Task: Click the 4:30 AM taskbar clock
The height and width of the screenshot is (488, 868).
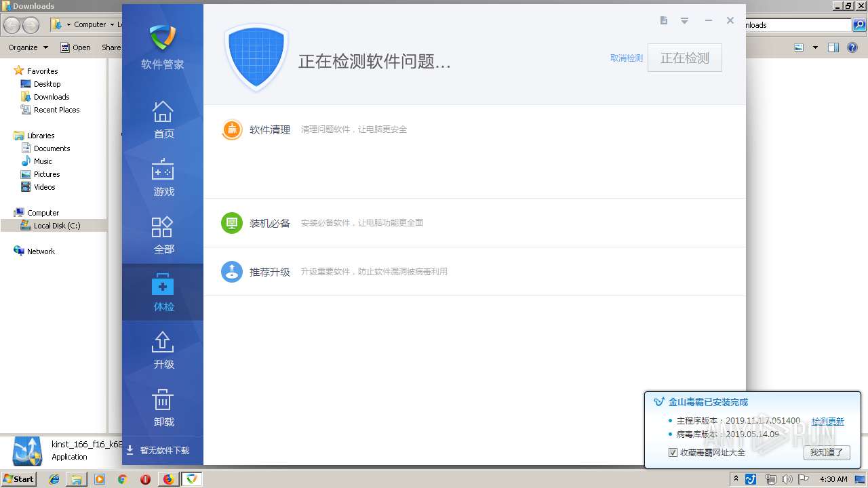Action: pos(833,479)
